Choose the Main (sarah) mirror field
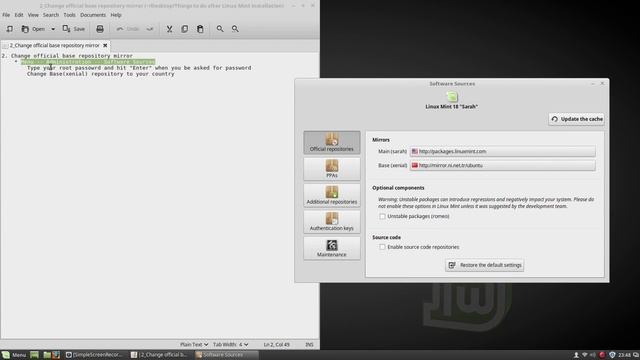640x360 pixels. (502, 151)
